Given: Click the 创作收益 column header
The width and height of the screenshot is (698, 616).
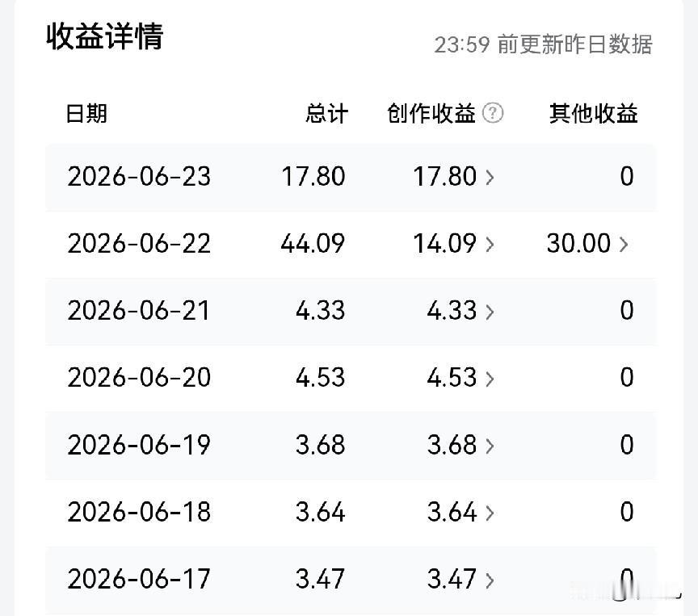Looking at the screenshot, I should click(x=431, y=113).
